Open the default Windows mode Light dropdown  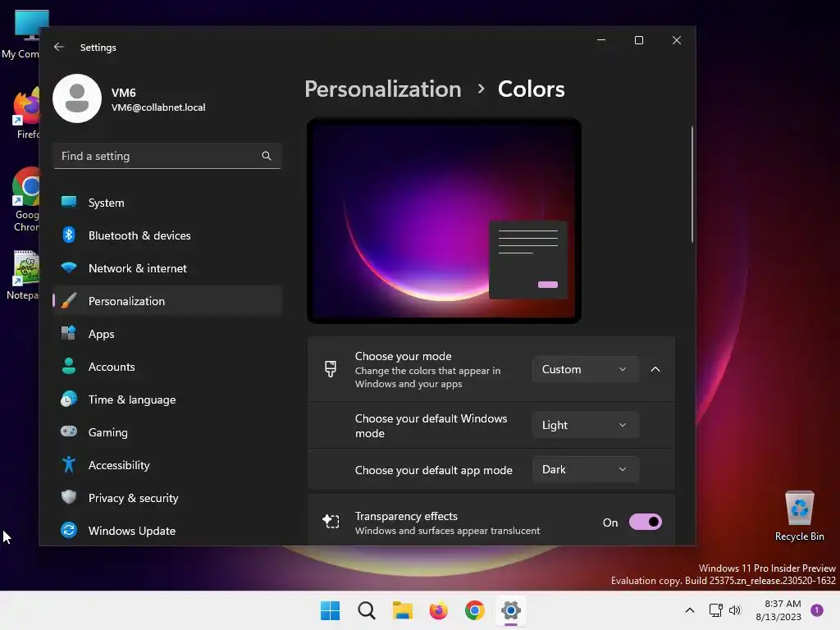[585, 425]
